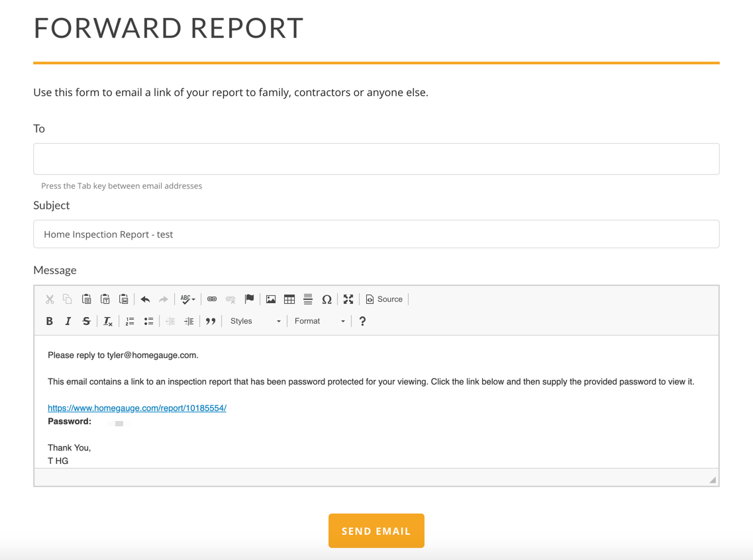This screenshot has height=560, width=753.
Task: Open the homegauge.com report link
Action: point(137,408)
